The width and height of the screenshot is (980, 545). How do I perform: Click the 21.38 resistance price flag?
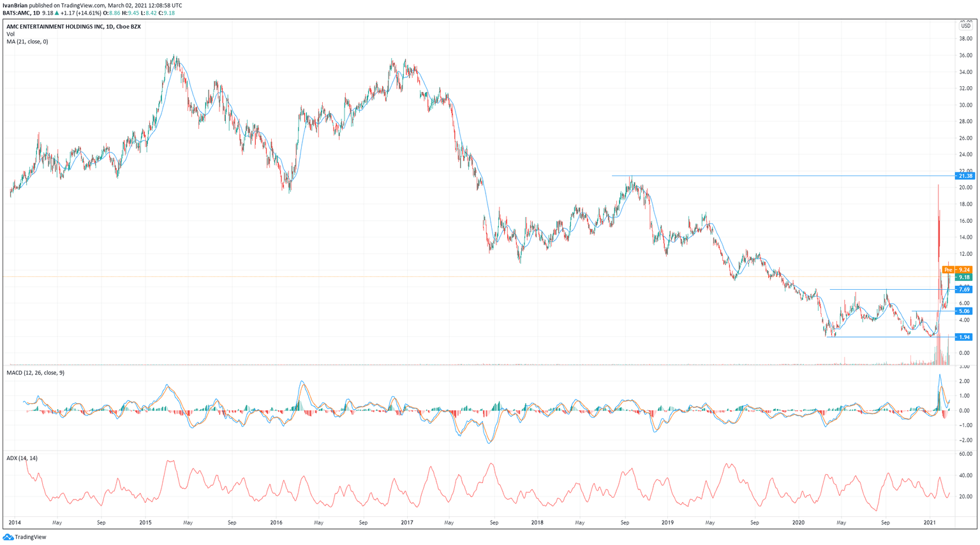click(x=965, y=175)
